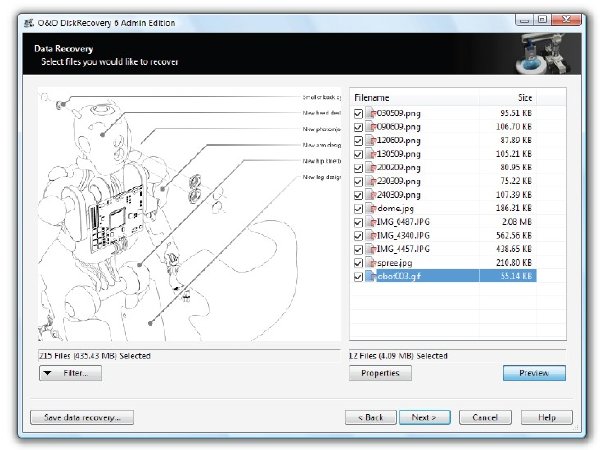Uncheck the 090609.png checkbox
The height and width of the screenshot is (450, 600).
[x=358, y=127]
